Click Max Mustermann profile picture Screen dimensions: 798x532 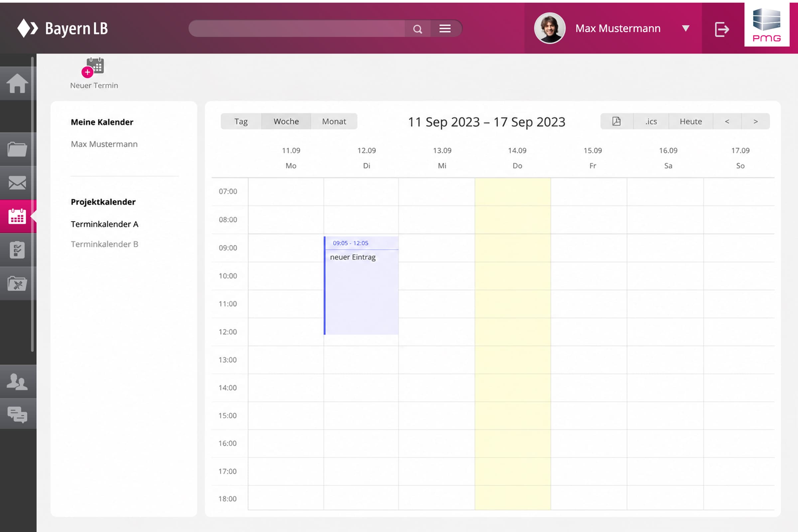[550, 28]
